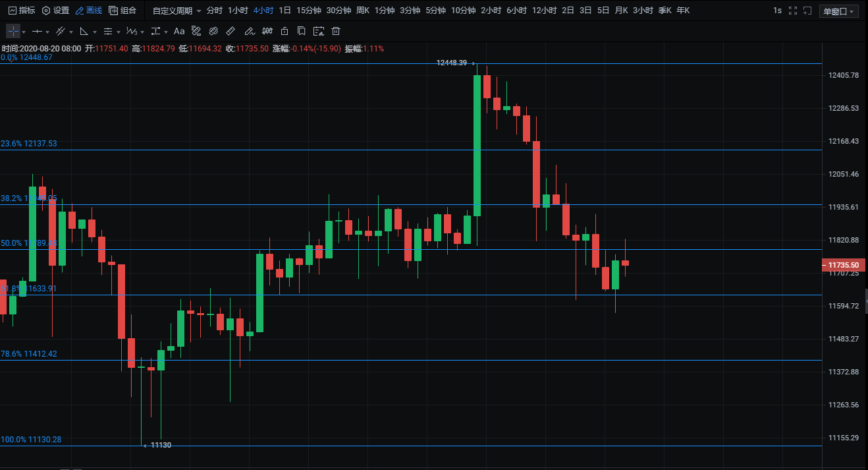Click the 11735.50 current price label
This screenshot has height=470, width=868.
point(842,265)
